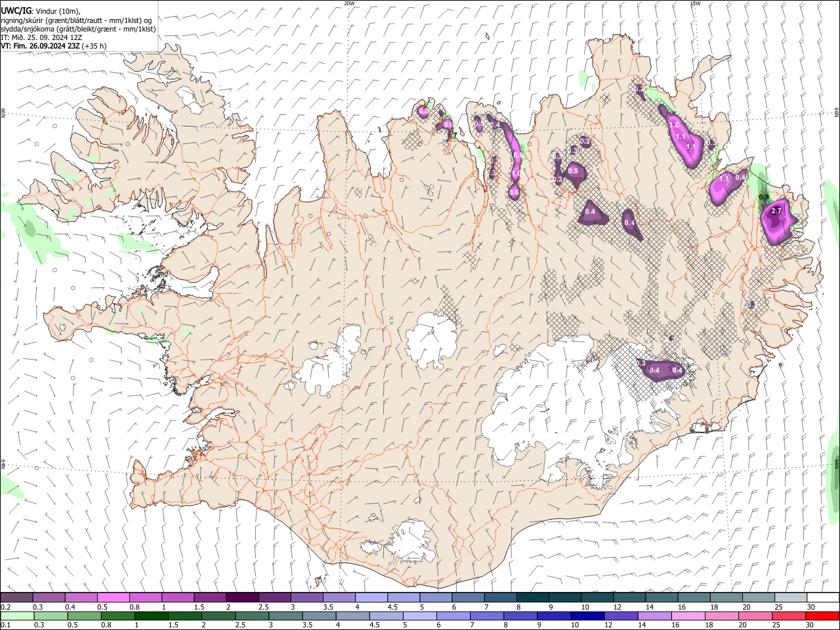840x630 pixels.
Task: Select the 1.6 value label in the northeast
Action: 674,125
